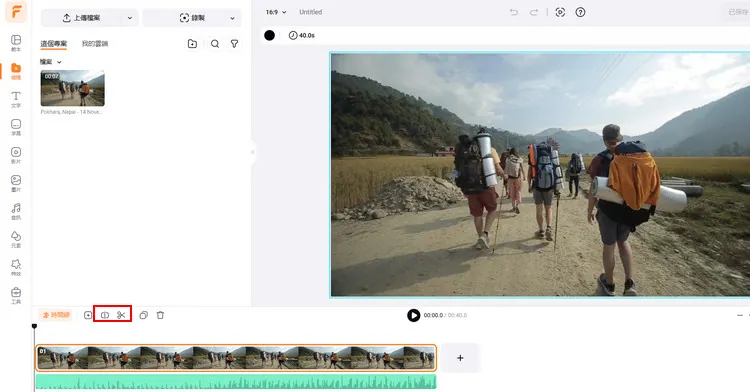Click the black background color swatch

click(270, 35)
